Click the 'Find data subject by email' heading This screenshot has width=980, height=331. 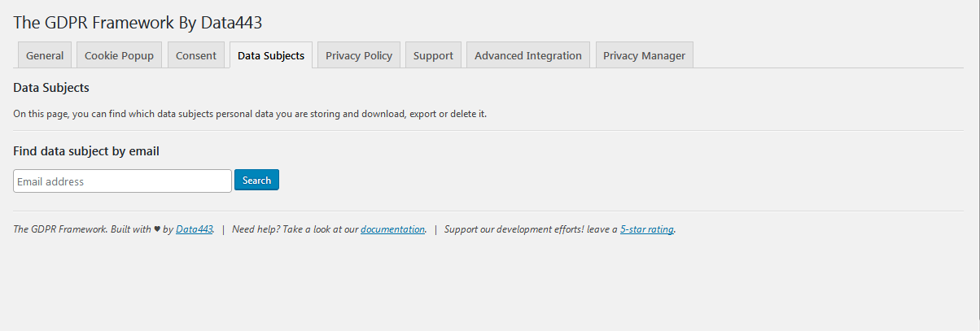point(86,150)
